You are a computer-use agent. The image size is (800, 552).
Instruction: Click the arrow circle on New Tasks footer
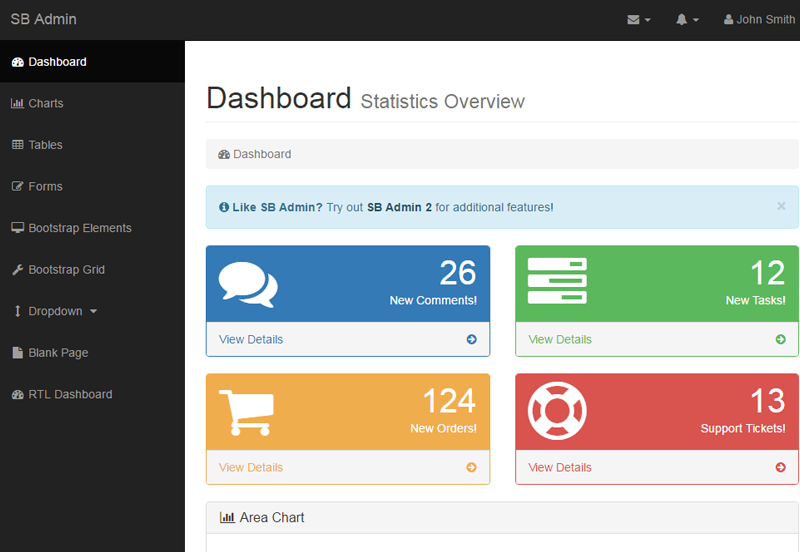pyautogui.click(x=781, y=339)
